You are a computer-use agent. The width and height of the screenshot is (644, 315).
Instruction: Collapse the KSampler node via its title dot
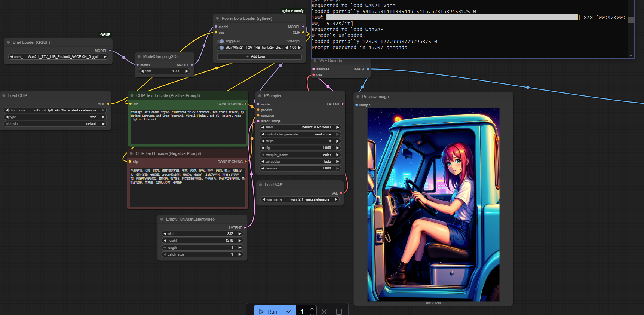(x=260, y=96)
